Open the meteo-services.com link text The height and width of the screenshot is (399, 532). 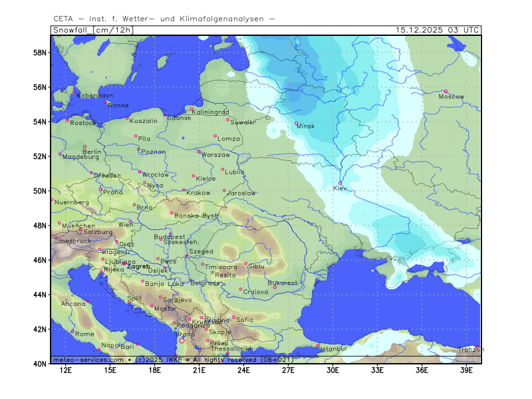(x=88, y=360)
